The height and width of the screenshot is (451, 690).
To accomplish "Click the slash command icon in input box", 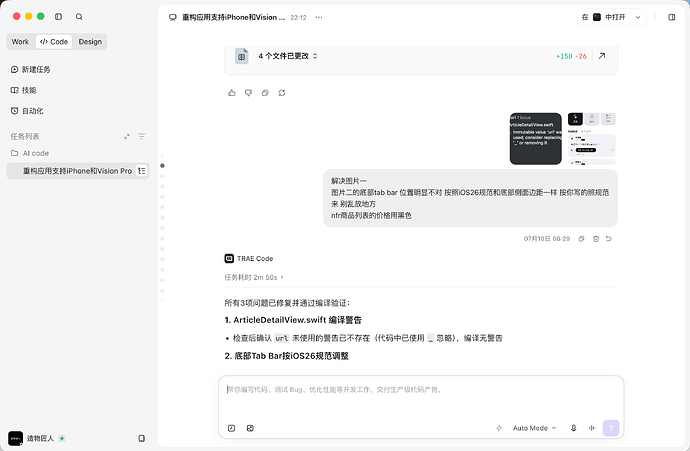I will tap(231, 428).
